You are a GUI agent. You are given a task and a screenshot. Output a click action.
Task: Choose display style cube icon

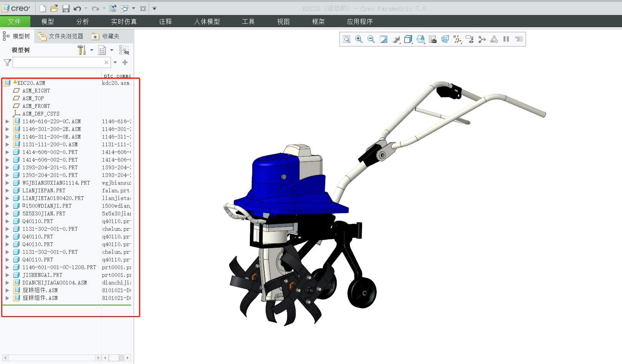pyautogui.click(x=408, y=39)
